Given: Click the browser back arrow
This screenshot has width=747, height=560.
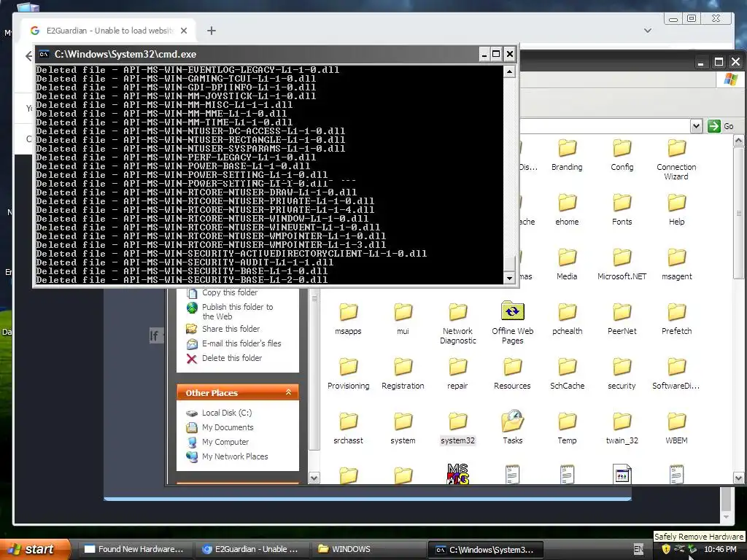Looking at the screenshot, I should coord(28,56).
